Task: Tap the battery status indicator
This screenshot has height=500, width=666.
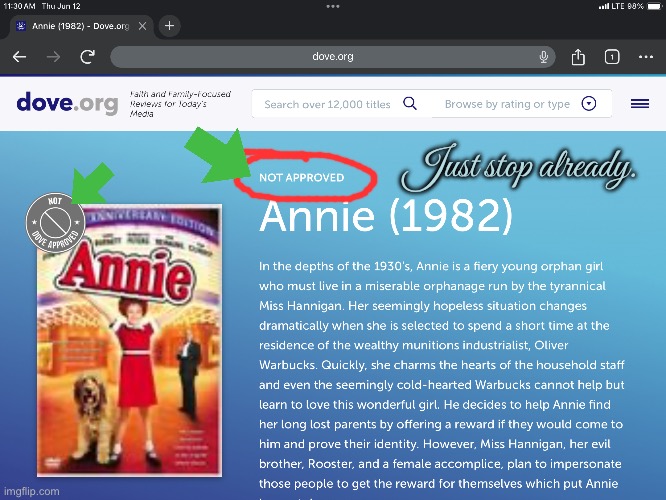Action: pyautogui.click(x=655, y=6)
